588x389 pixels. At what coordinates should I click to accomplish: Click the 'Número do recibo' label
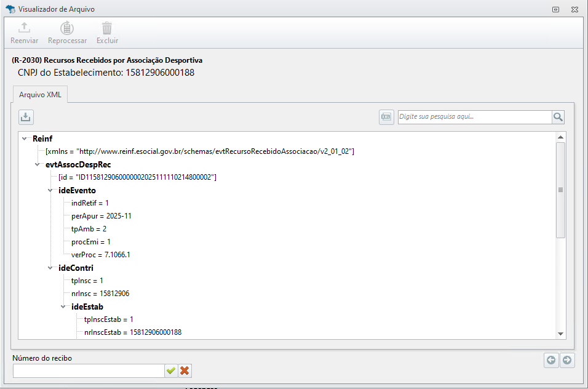42,358
